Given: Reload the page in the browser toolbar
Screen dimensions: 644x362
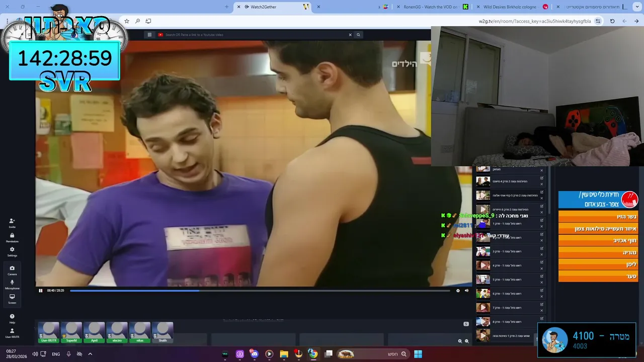Looking at the screenshot, I should (x=612, y=21).
